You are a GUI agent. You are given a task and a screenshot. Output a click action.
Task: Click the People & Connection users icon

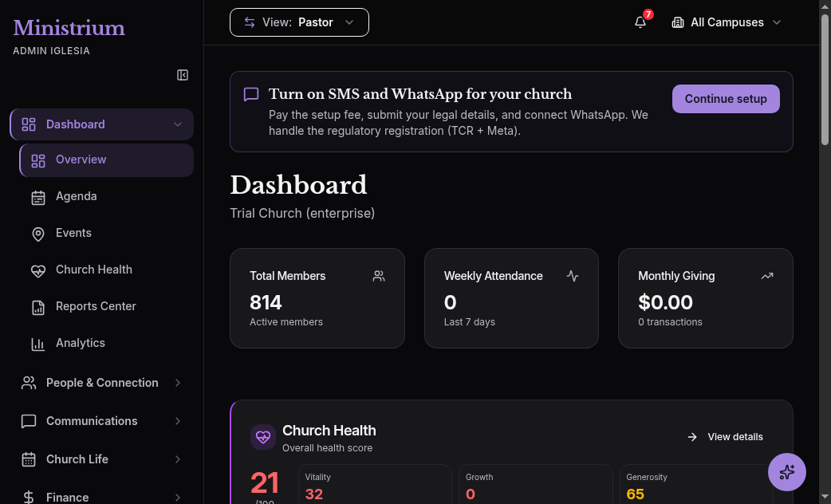click(29, 383)
